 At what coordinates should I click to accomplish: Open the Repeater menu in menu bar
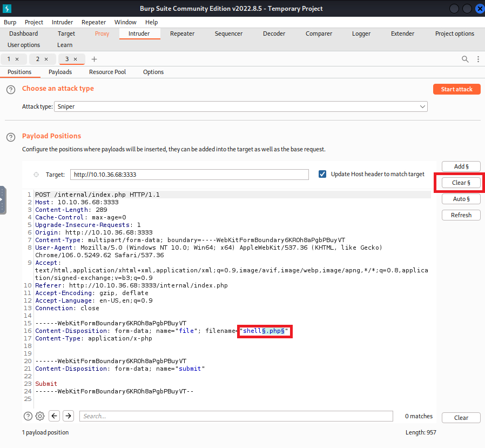[94, 22]
